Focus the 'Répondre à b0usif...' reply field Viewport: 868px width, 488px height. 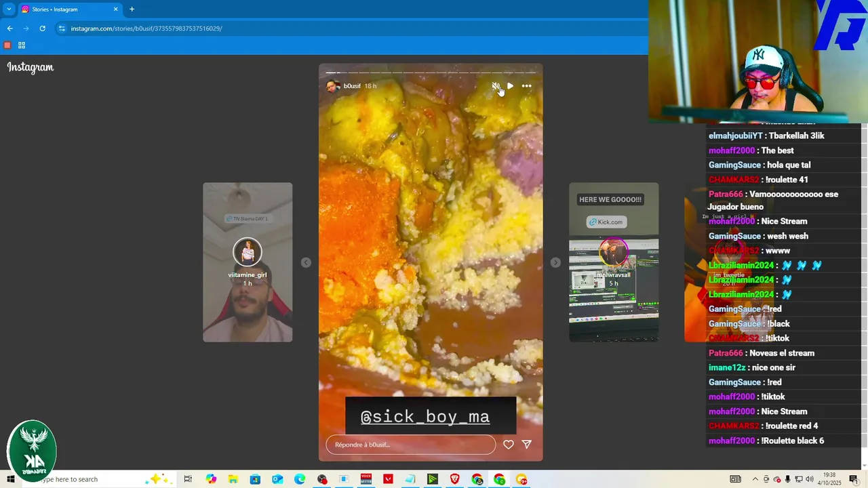click(410, 445)
